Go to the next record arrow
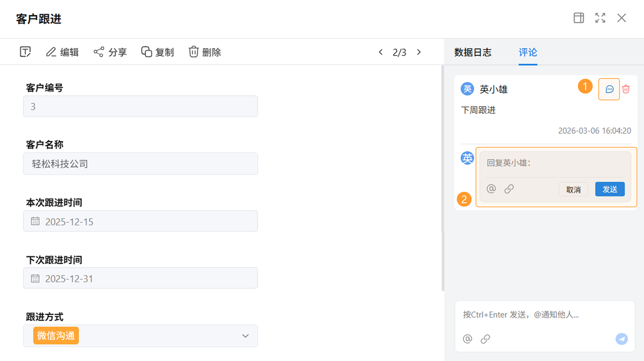644x361 pixels. 419,52
